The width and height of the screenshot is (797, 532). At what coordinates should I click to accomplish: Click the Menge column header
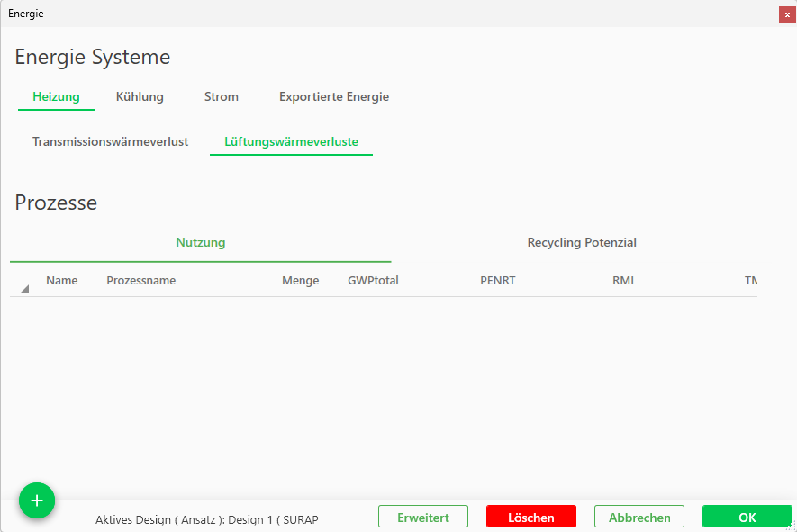pyautogui.click(x=301, y=281)
